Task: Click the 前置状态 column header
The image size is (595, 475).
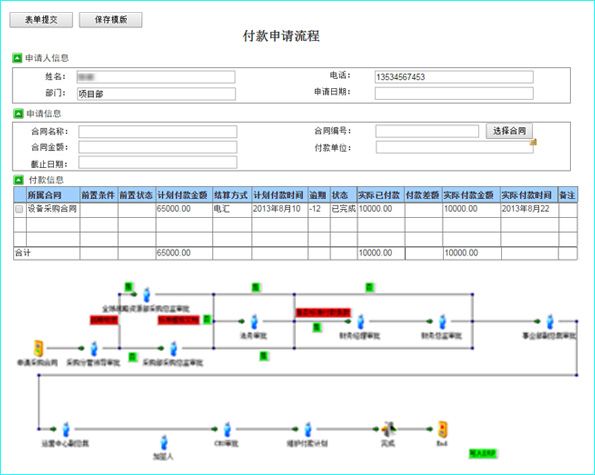Action: click(x=137, y=195)
